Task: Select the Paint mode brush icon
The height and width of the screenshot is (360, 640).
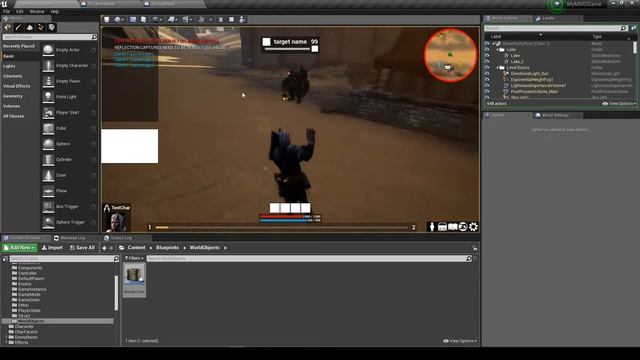Action: [18, 27]
